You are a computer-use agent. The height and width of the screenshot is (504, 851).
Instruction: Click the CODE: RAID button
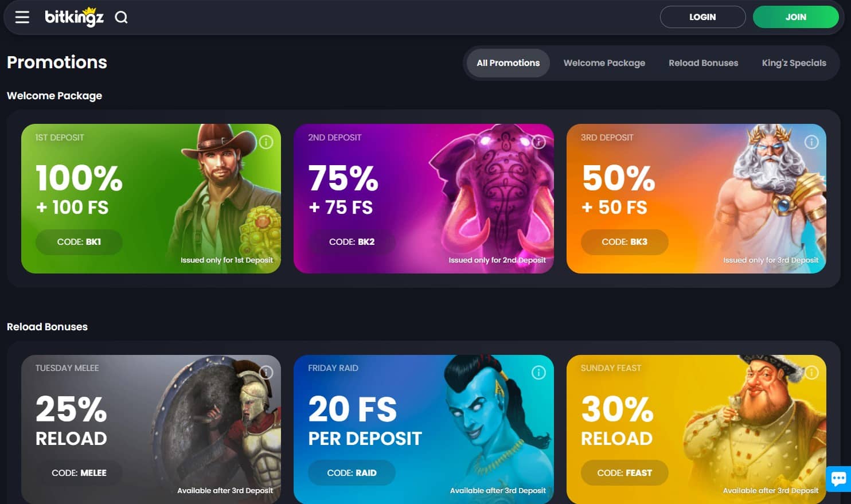click(x=352, y=473)
